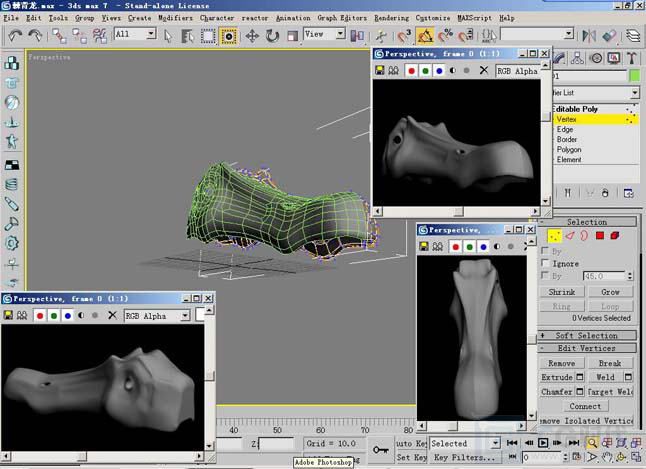Click Pan hand viewport navigation icon
This screenshot has height=469, width=646.
pyautogui.click(x=606, y=457)
